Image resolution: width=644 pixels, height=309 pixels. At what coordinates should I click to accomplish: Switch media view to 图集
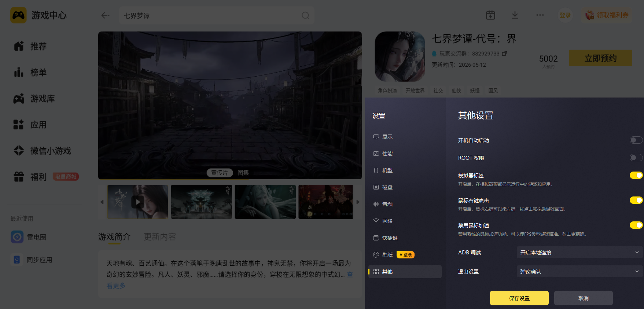[x=243, y=173]
